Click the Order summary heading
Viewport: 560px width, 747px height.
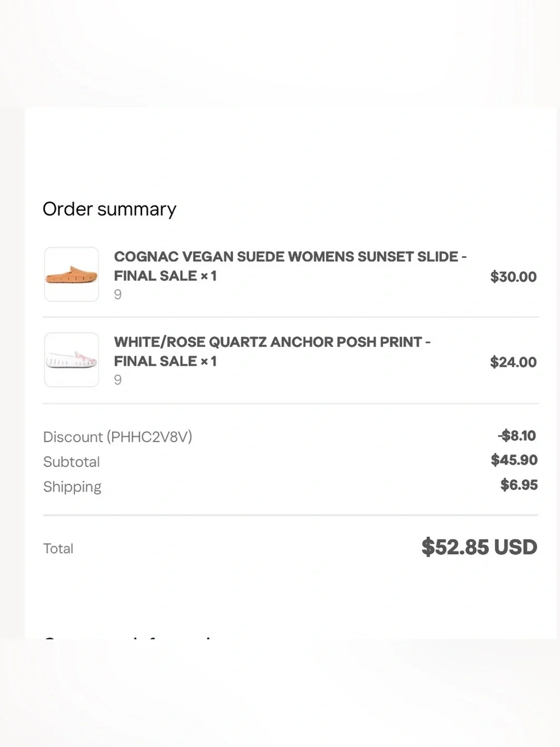coord(110,209)
